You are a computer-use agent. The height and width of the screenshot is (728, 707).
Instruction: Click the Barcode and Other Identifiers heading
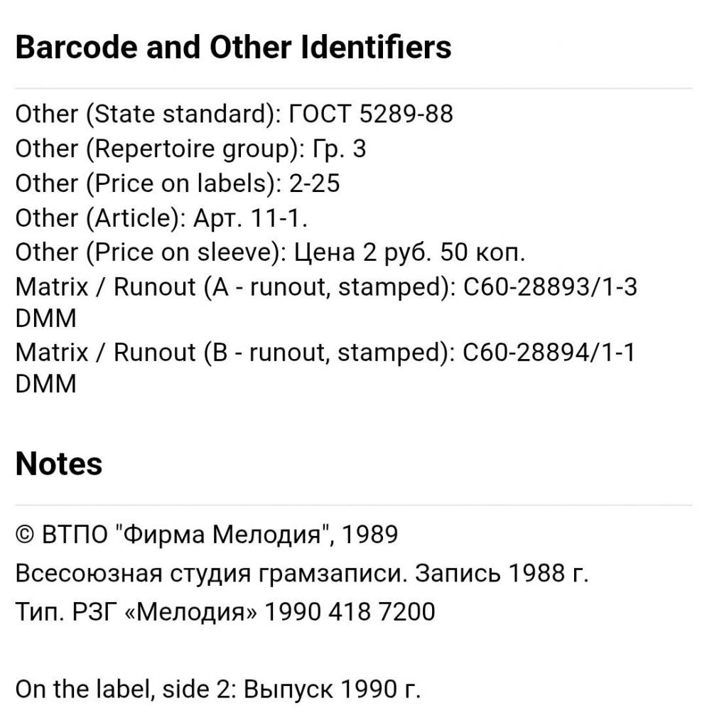(x=233, y=48)
